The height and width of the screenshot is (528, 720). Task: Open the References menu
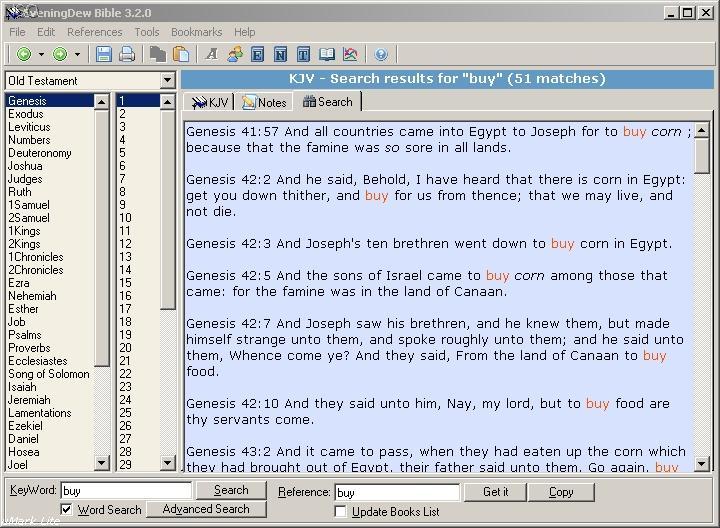[x=95, y=32]
